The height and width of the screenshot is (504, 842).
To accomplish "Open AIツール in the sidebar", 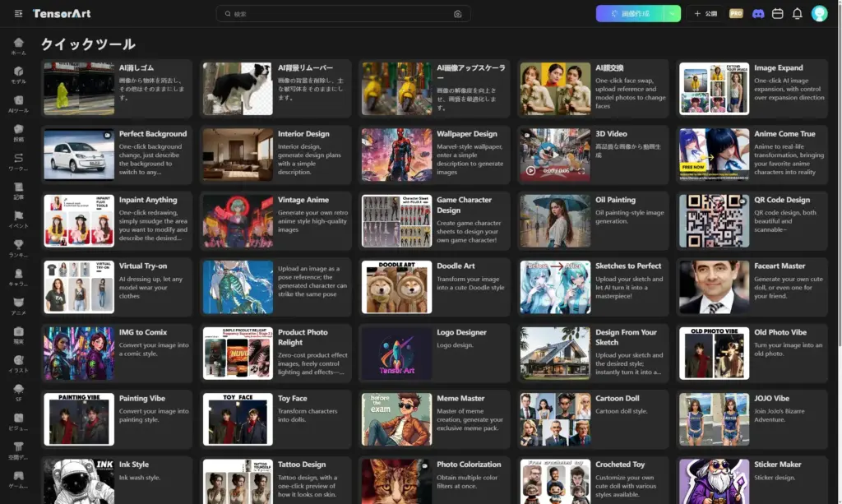I will 18,104.
